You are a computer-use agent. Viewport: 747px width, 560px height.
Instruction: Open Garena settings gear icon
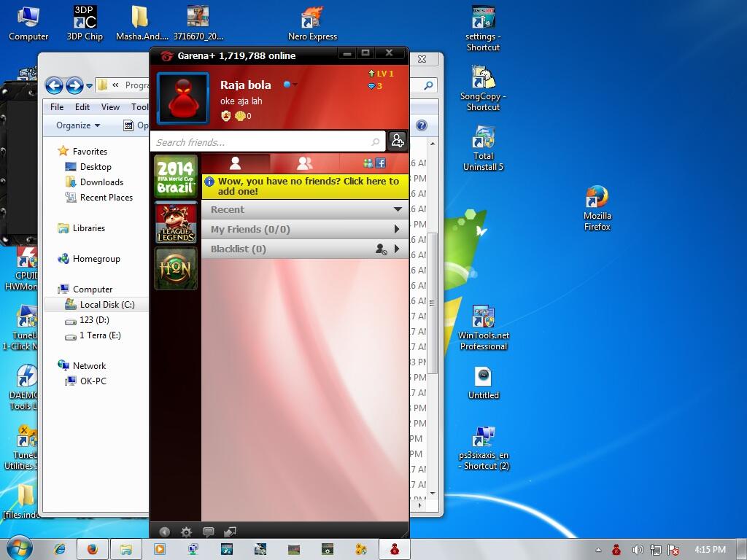186,532
